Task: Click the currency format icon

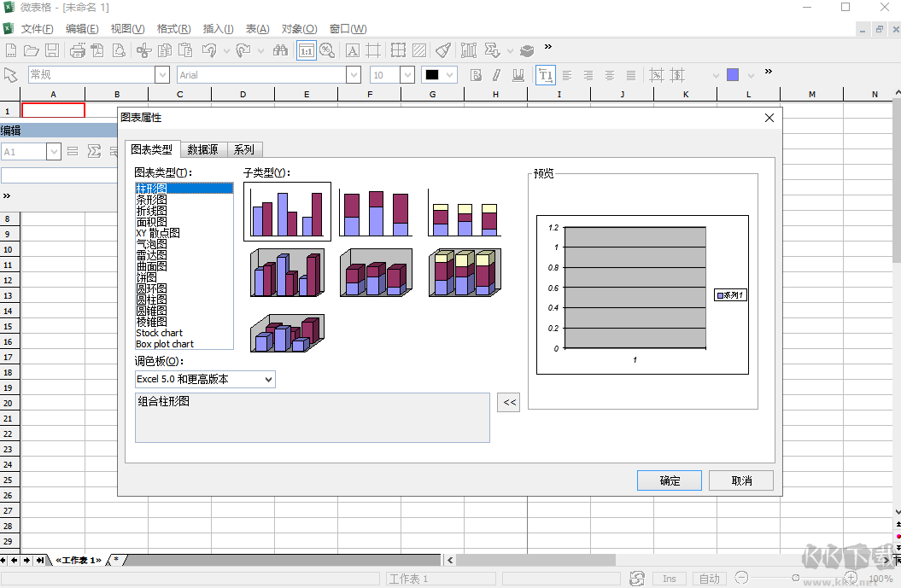Action: pos(677,74)
